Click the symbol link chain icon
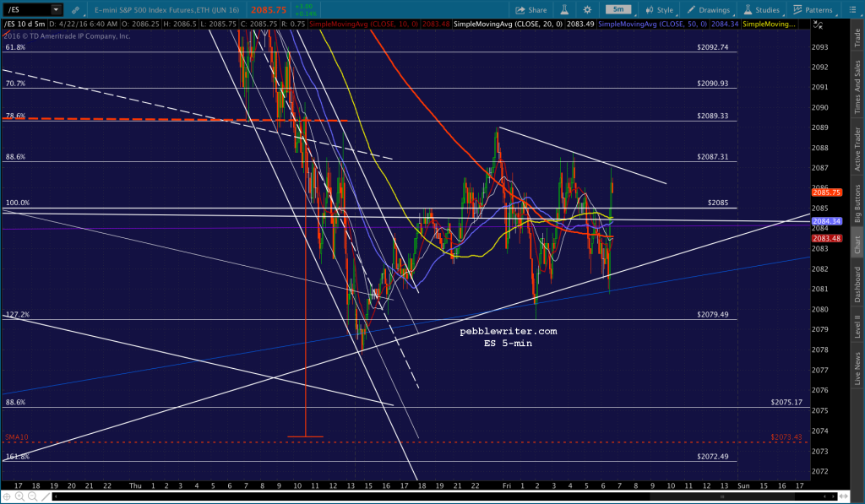This screenshot has width=865, height=504. 75,10
